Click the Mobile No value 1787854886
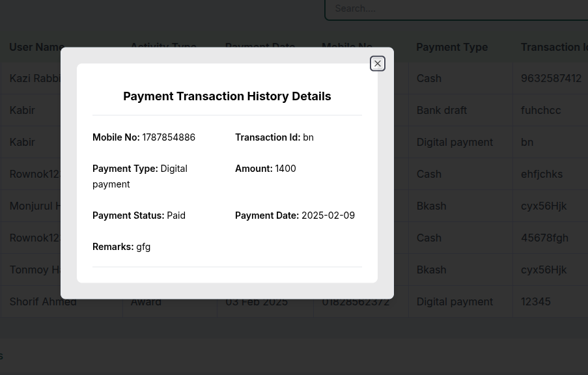 tap(169, 137)
